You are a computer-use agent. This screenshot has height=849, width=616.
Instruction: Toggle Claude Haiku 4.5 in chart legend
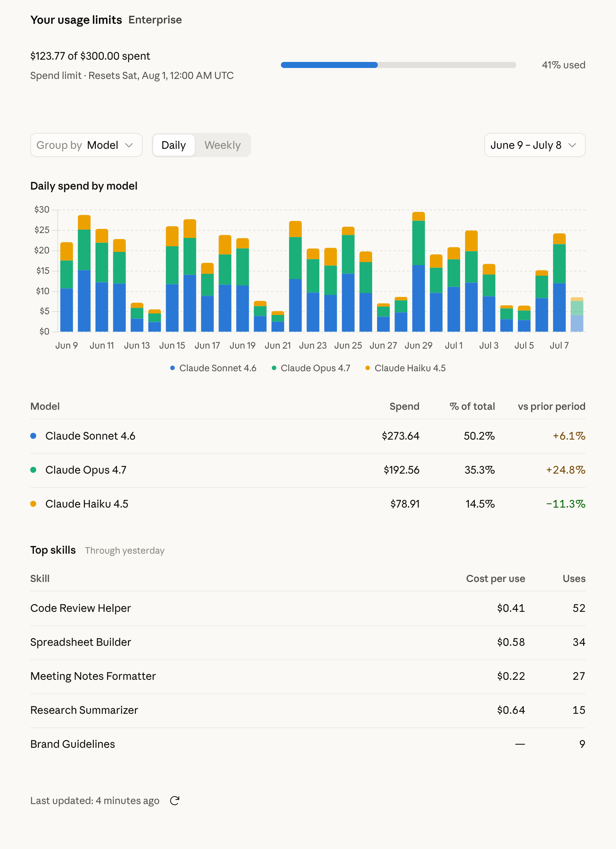pos(405,368)
